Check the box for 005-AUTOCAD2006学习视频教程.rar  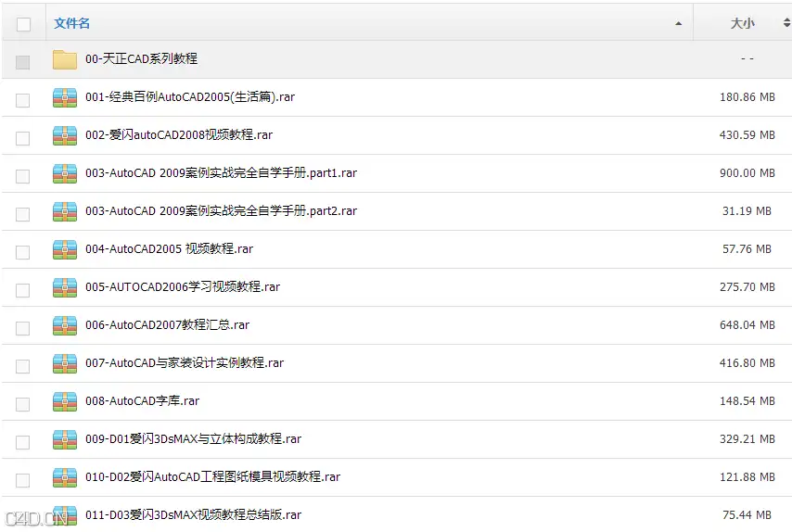(23, 290)
